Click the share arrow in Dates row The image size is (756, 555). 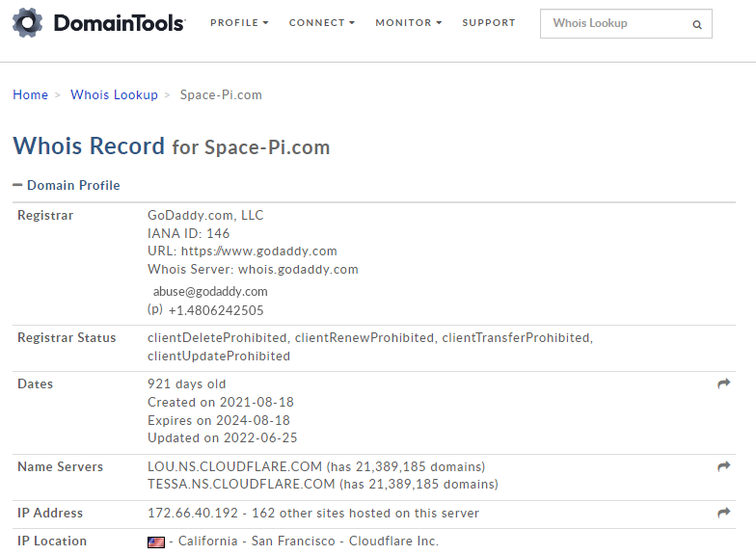point(723,383)
